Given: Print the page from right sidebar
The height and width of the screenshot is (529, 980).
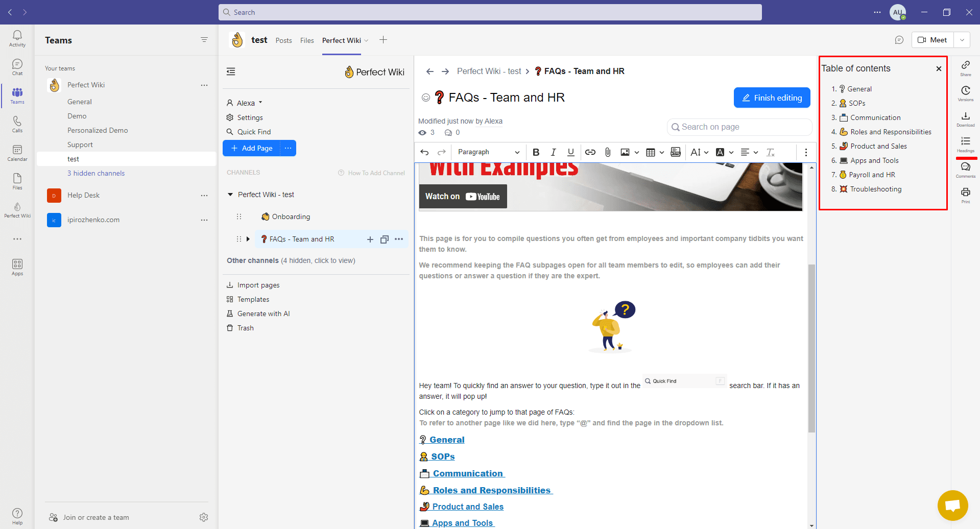Looking at the screenshot, I should [x=965, y=195].
